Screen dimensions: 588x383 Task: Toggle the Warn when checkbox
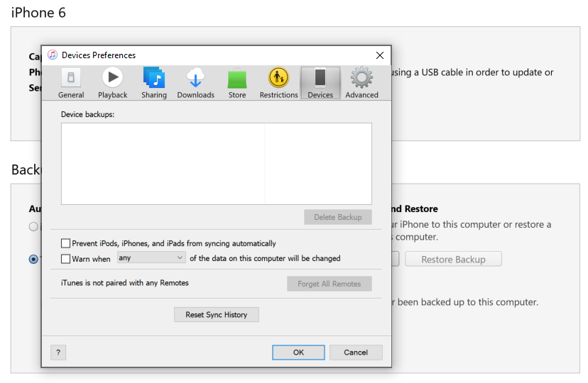point(65,259)
